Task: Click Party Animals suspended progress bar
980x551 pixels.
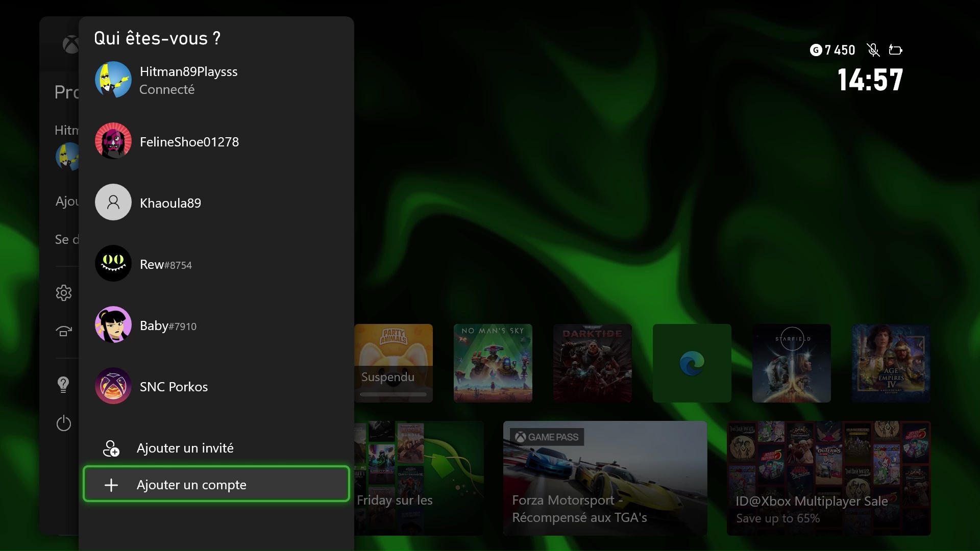Action: (394, 394)
